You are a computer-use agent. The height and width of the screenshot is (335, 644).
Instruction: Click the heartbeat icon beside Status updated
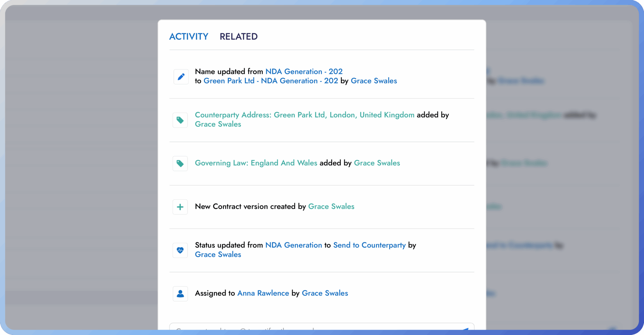180,250
